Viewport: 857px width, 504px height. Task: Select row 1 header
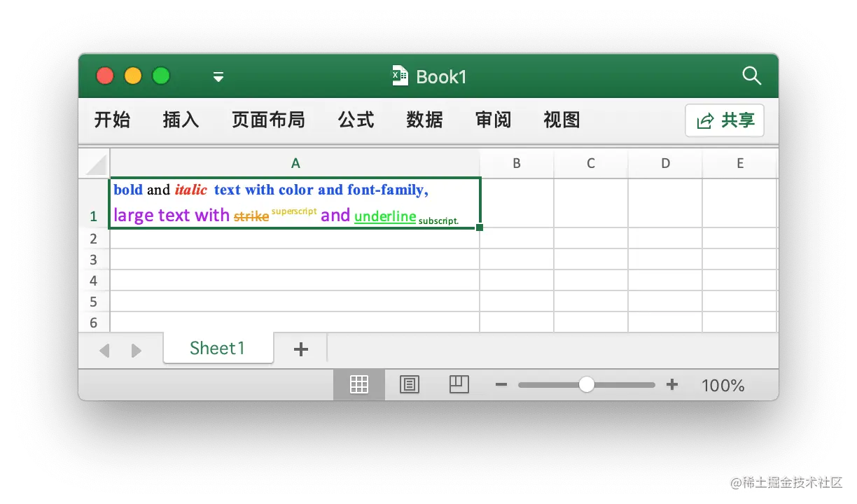[x=94, y=203]
